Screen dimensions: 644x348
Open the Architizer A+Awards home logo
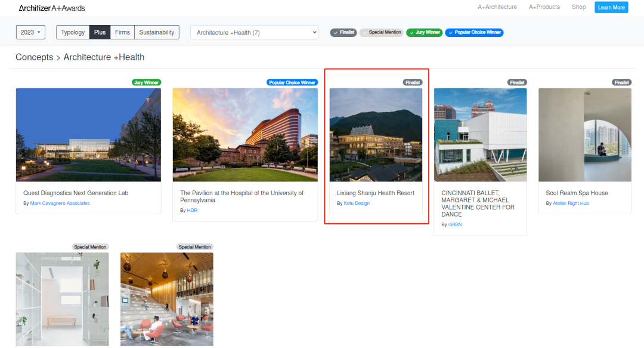click(x=52, y=8)
